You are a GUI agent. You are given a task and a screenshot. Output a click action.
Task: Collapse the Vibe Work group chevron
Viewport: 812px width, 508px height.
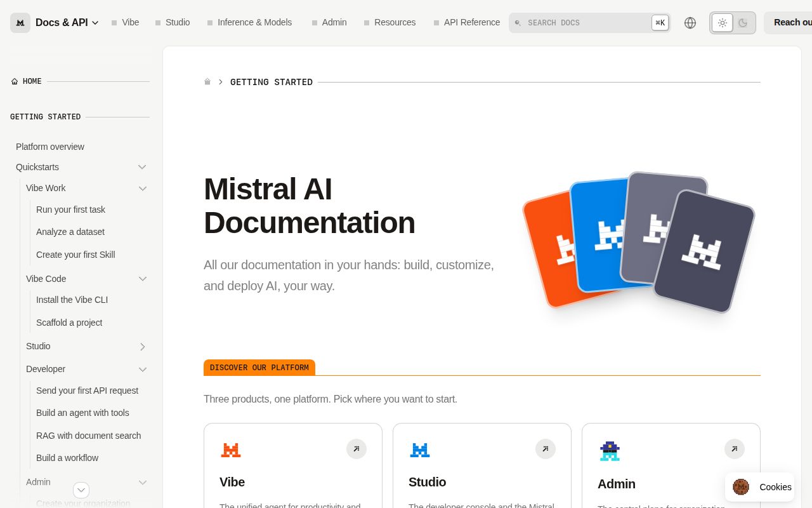143,189
